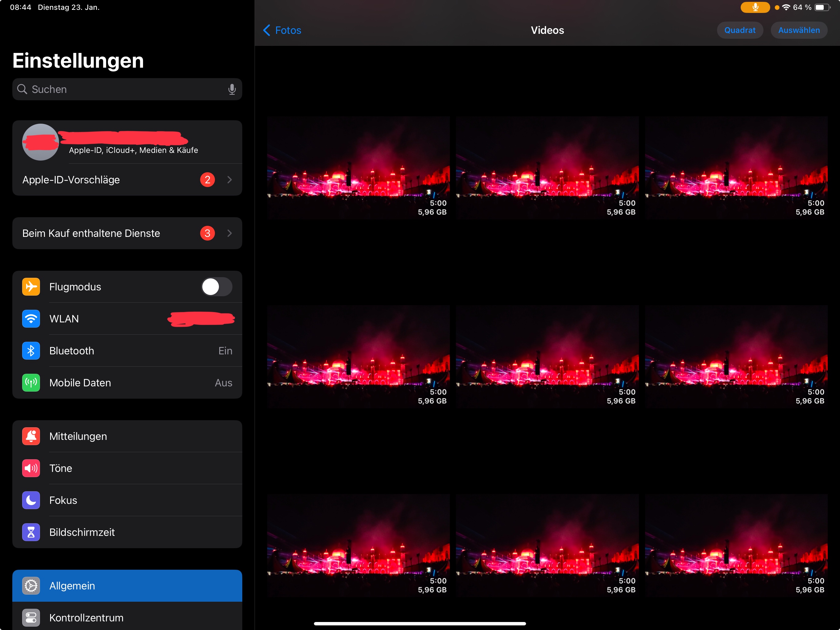
Task: Tap microphone dictation icon in search field
Action: (x=232, y=89)
